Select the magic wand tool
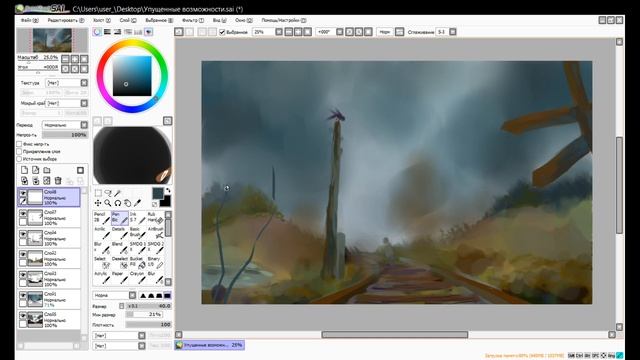This screenshot has height=360, width=640. 118,193
